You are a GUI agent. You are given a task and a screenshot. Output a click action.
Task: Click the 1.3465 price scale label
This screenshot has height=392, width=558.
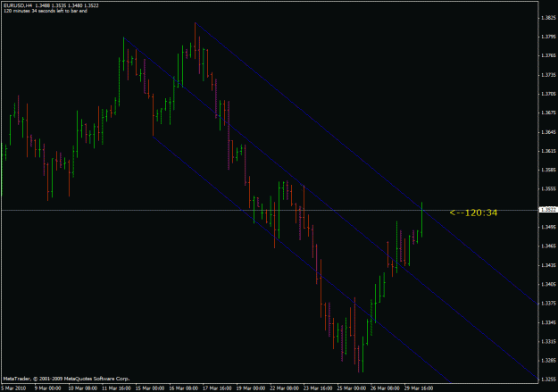(548, 246)
